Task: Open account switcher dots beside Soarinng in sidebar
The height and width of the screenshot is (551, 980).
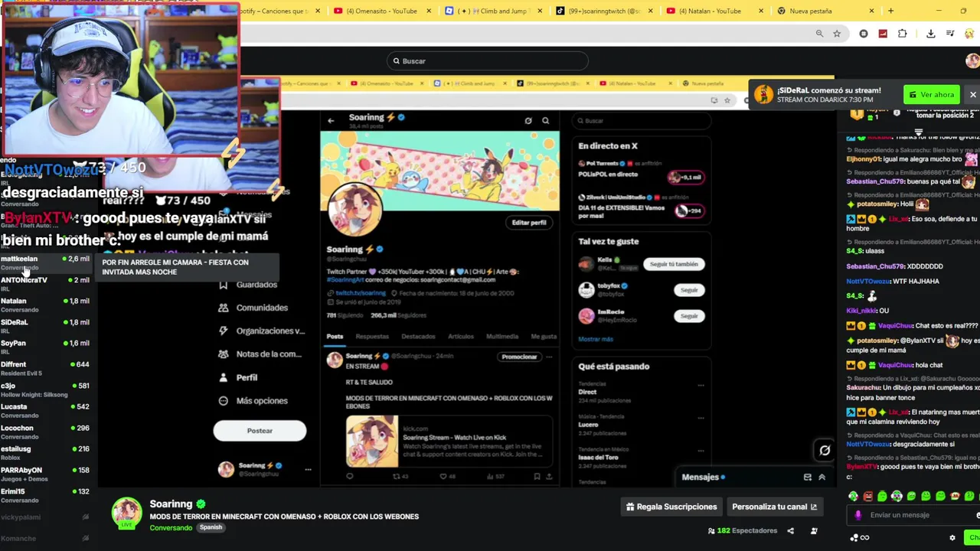Action: pyautogui.click(x=308, y=469)
